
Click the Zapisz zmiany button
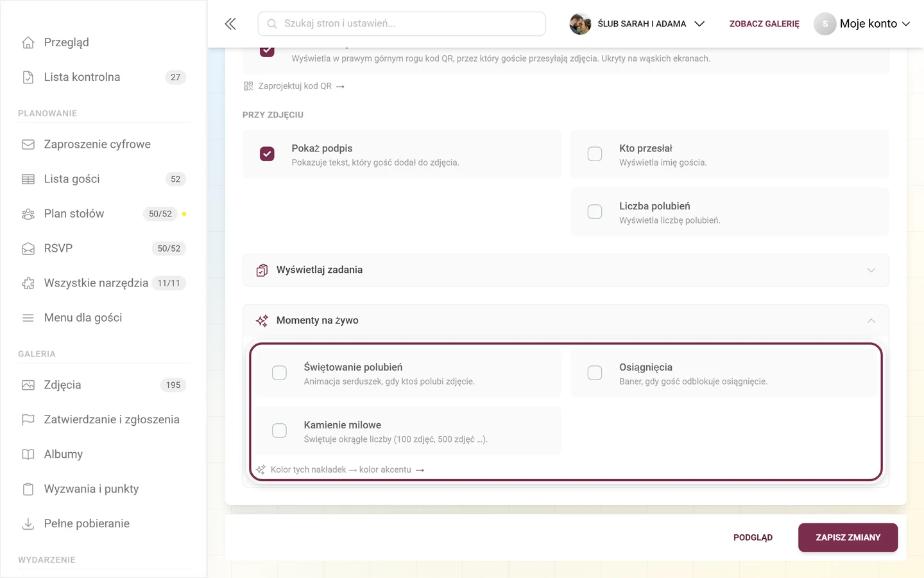tap(848, 538)
